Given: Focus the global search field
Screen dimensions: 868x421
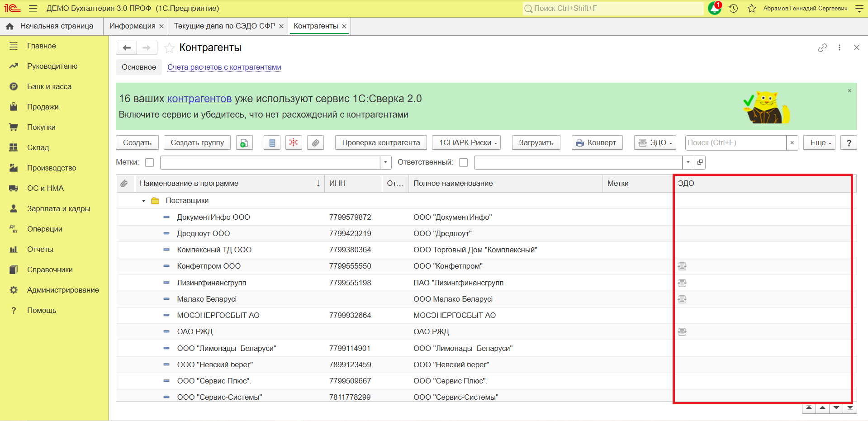Looking at the screenshot, I should tap(613, 9).
